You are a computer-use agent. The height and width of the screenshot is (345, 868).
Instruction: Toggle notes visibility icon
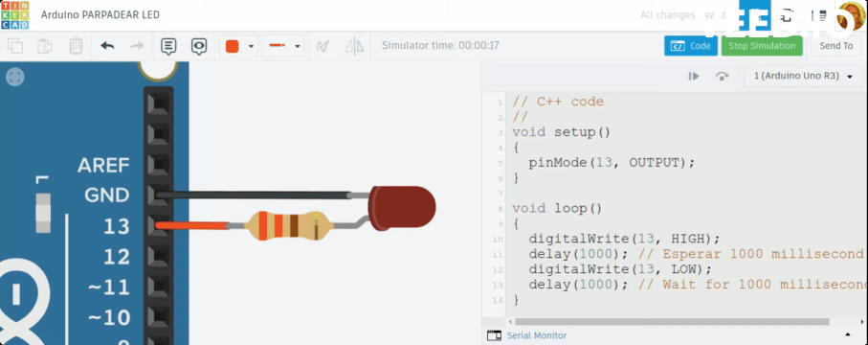(x=199, y=46)
